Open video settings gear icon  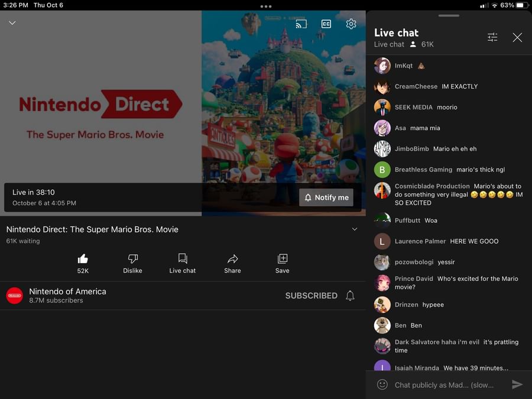pos(351,24)
